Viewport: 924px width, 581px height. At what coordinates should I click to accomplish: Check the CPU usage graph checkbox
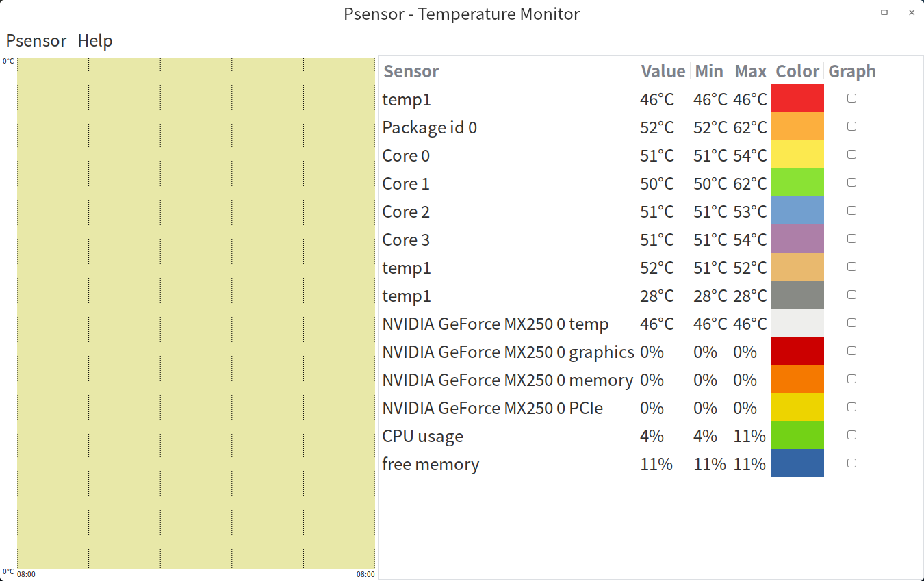(x=851, y=435)
